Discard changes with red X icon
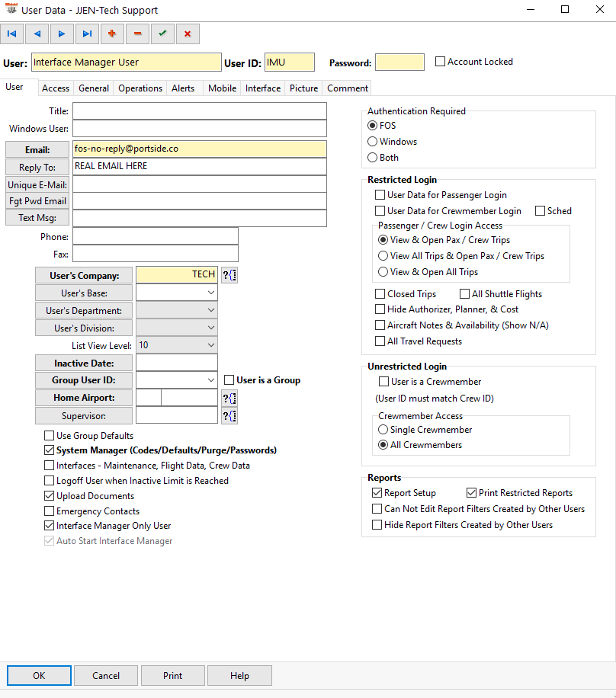This screenshot has height=698, width=616. (x=188, y=34)
